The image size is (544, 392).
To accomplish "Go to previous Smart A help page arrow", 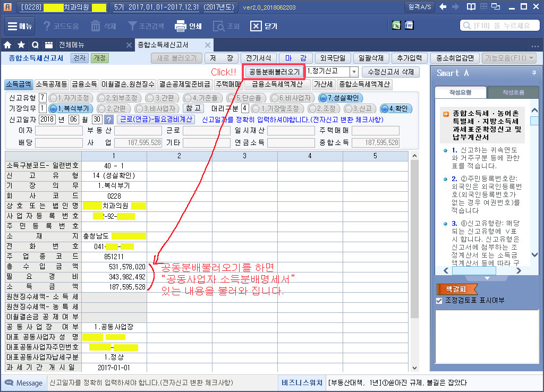I will [446, 270].
